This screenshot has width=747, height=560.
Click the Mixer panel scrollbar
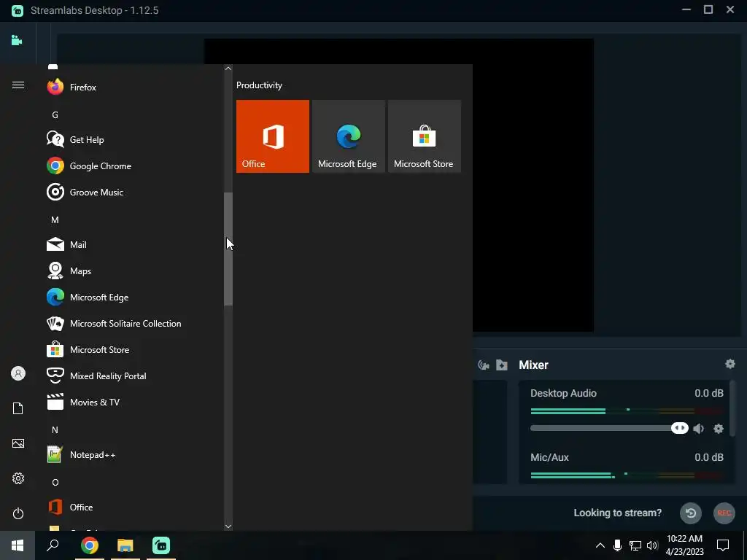[x=732, y=408]
